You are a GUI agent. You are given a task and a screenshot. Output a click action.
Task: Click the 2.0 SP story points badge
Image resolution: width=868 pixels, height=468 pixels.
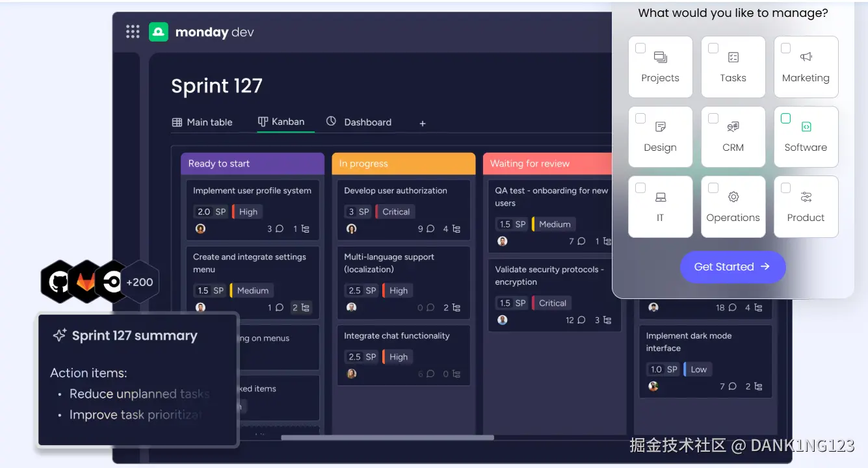pyautogui.click(x=212, y=212)
